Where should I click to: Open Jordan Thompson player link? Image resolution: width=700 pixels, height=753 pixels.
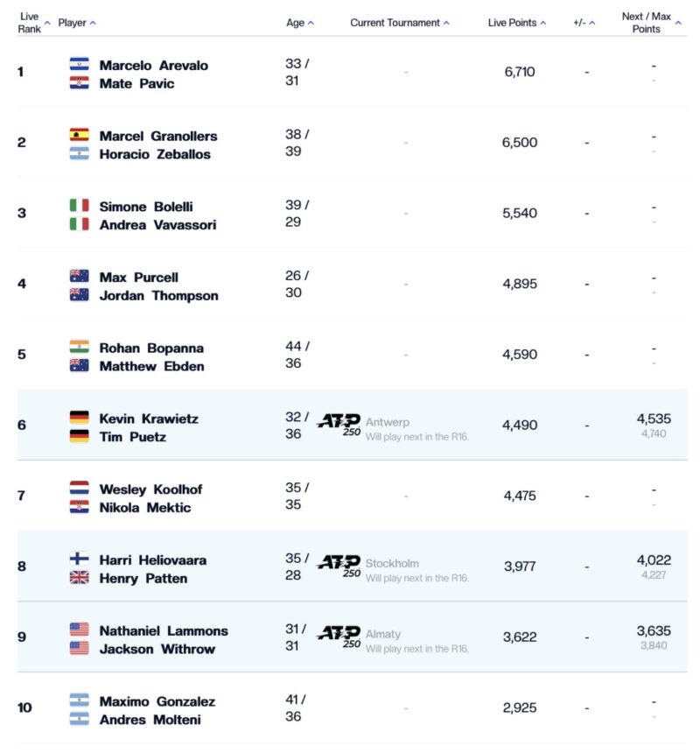(x=158, y=296)
